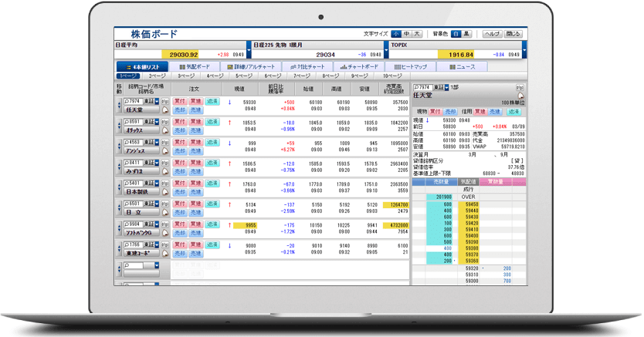The width and height of the screenshot is (644, 337).
Task: Click the small info icon in detail panel header
Action: point(520,88)
